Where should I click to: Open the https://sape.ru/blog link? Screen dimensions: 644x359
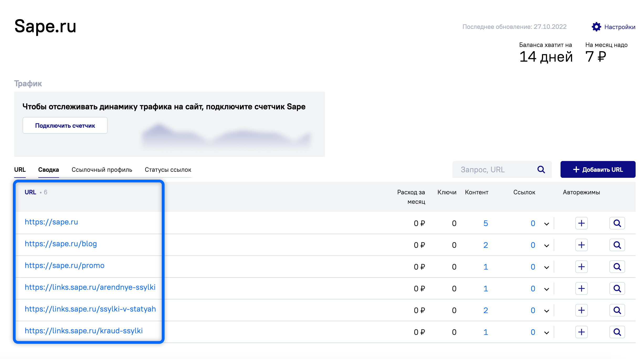click(x=61, y=244)
